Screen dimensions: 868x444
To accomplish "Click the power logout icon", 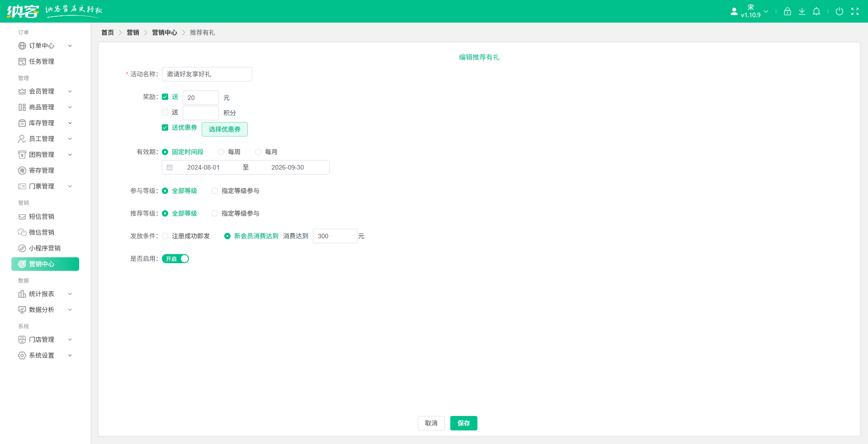I will [x=839, y=11].
